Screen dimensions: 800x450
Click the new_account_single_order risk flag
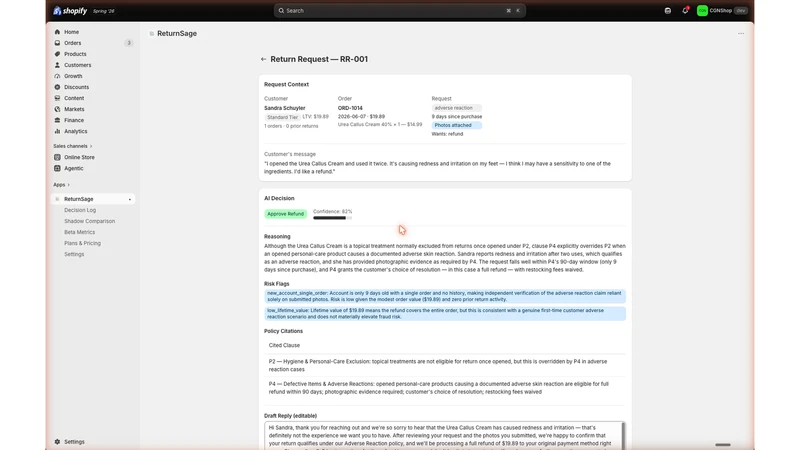[444, 296]
